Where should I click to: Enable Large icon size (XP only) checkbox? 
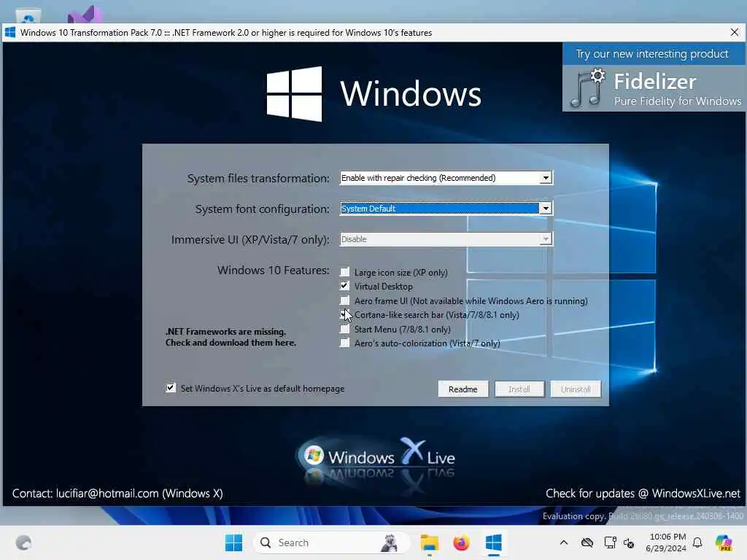(x=344, y=272)
